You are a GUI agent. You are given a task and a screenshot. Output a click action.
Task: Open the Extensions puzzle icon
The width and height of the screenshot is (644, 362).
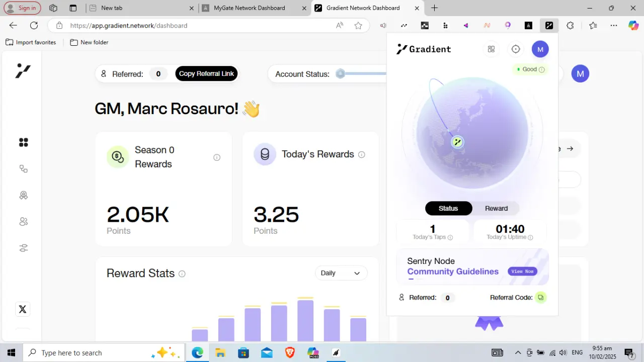pos(570,25)
